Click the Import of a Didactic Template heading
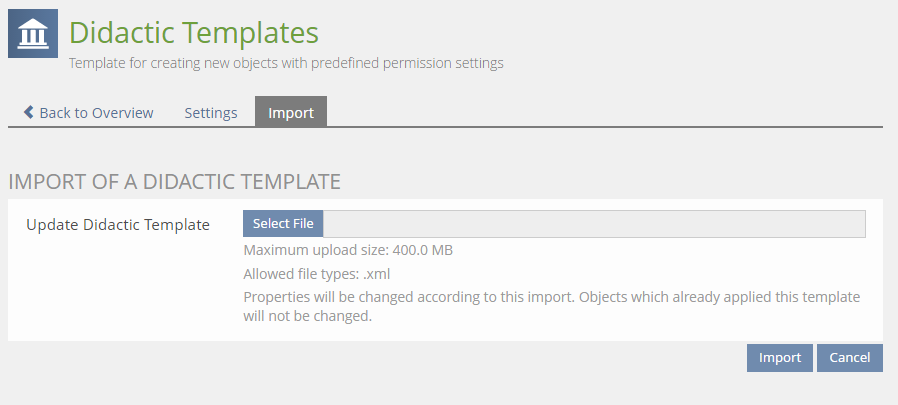 [x=175, y=182]
